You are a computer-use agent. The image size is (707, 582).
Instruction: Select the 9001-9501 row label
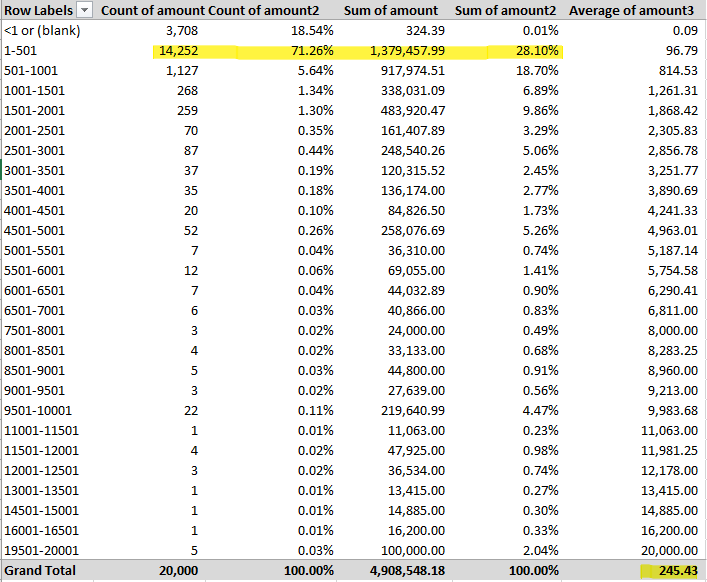pos(34,390)
